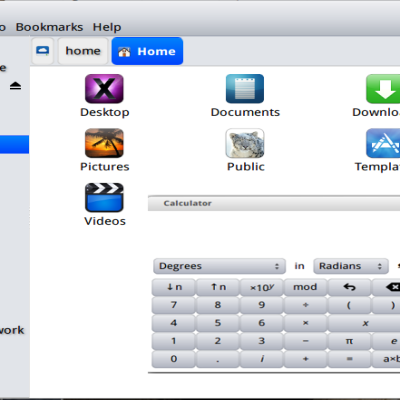
Task: Select the highlighted blue sidebar entry
Action: pyautogui.click(x=14, y=144)
